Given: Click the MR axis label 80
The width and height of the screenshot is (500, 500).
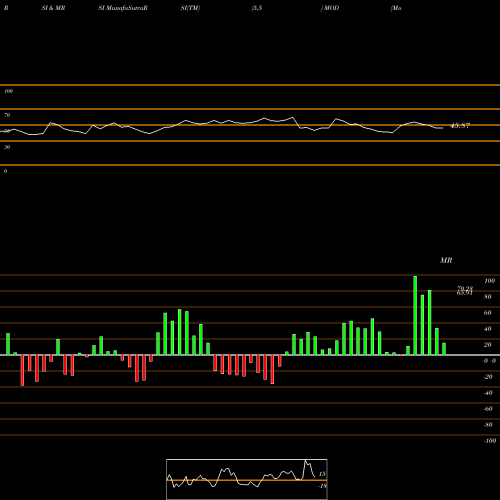Looking at the screenshot, I should point(488,297).
